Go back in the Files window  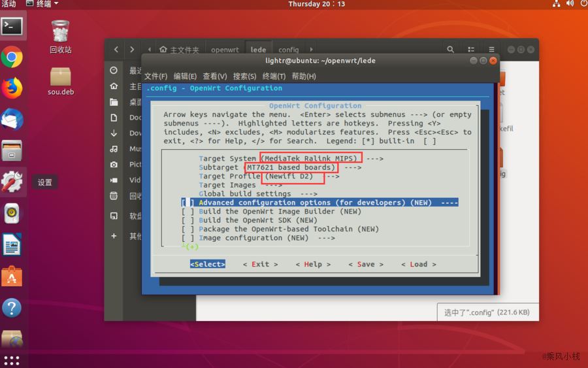[x=116, y=50]
